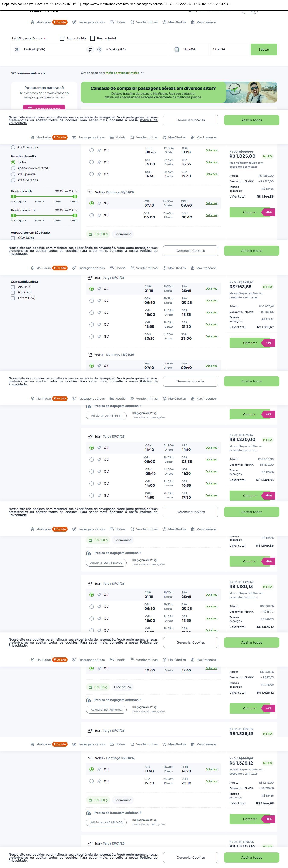The height and width of the screenshot is (868, 288).
Task: Tick the Latam (154) airline filter
Action: (x=13, y=298)
